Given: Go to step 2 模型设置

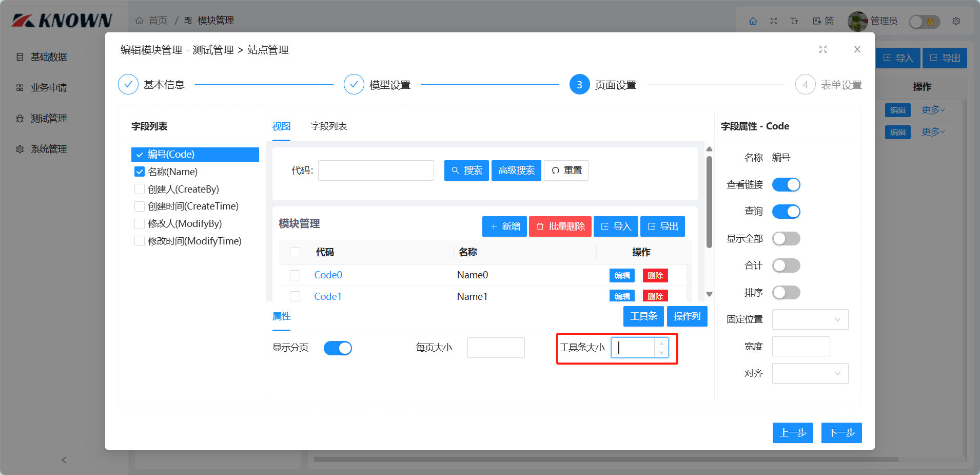Looking at the screenshot, I should (377, 85).
